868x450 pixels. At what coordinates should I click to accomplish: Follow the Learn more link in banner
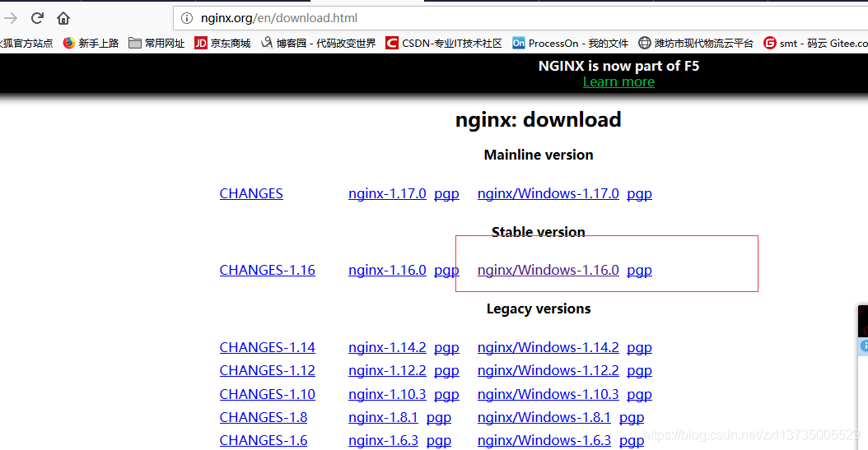tap(618, 81)
